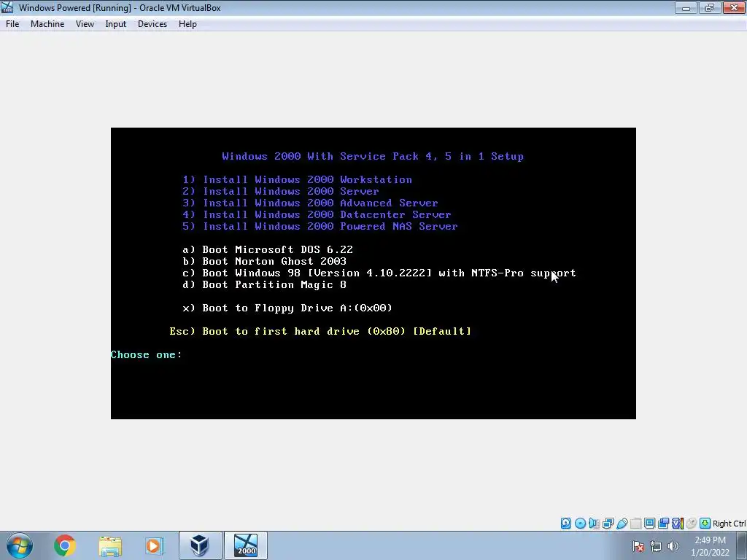This screenshot has width=747, height=560.
Task: Click the 'Choose one:' prompt
Action: [146, 354]
